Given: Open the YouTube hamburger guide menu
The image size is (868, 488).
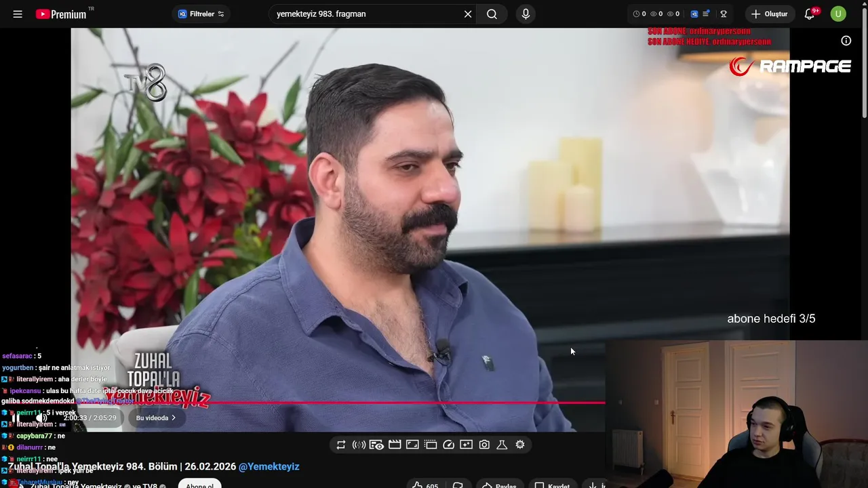Looking at the screenshot, I should 18,14.
